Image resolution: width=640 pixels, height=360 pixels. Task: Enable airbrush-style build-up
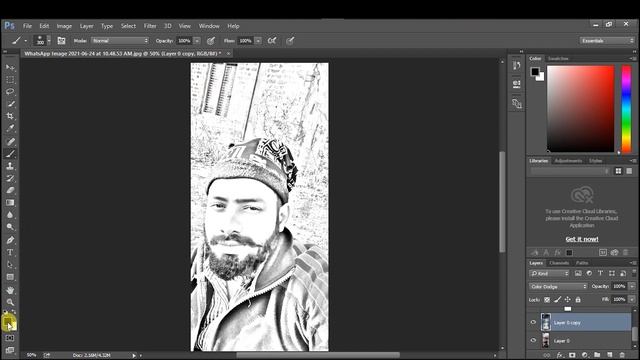pyautogui.click(x=272, y=40)
